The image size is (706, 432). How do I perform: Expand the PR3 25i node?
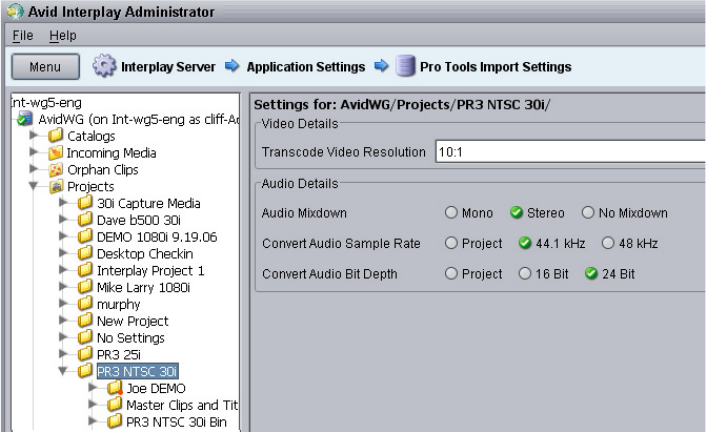tap(63, 354)
